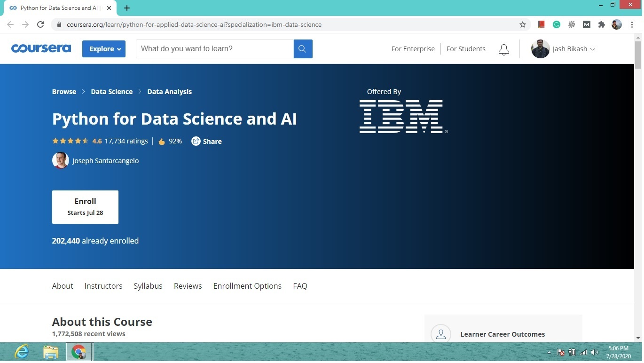The height and width of the screenshot is (363, 644).
Task: Open the notifications bell
Action: pyautogui.click(x=504, y=49)
